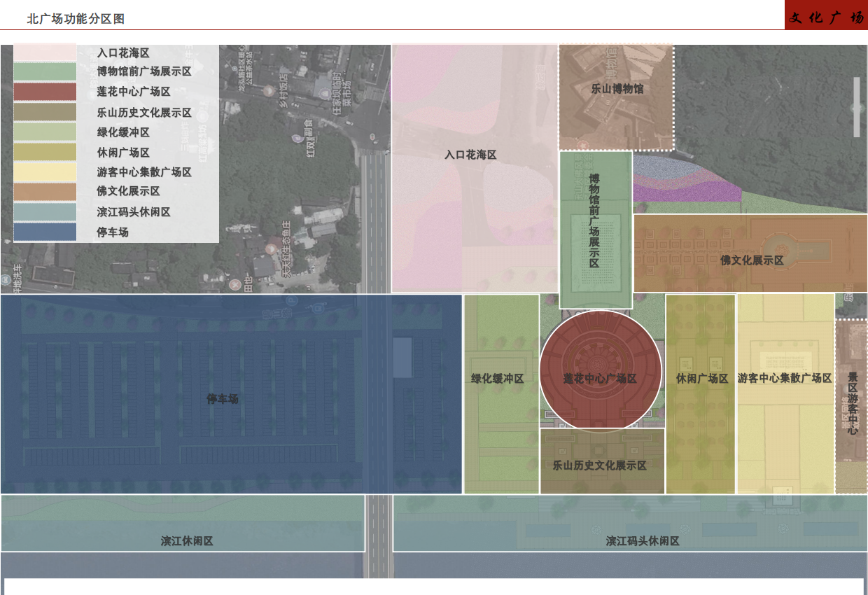Viewport: 868px width, 595px height.
Task: Select the light green 绿化缓冲区 legend swatch
Action: click(x=45, y=132)
